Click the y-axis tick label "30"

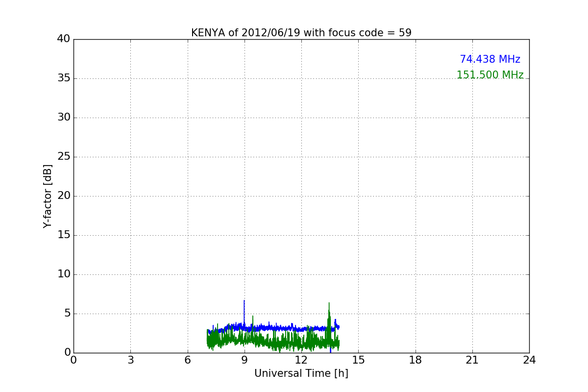point(64,118)
